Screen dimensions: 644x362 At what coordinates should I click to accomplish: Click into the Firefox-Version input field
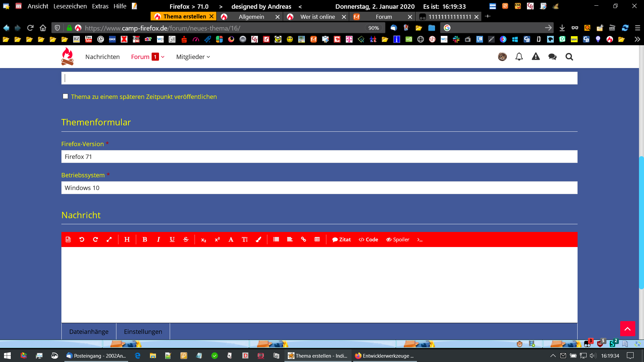[x=319, y=157]
